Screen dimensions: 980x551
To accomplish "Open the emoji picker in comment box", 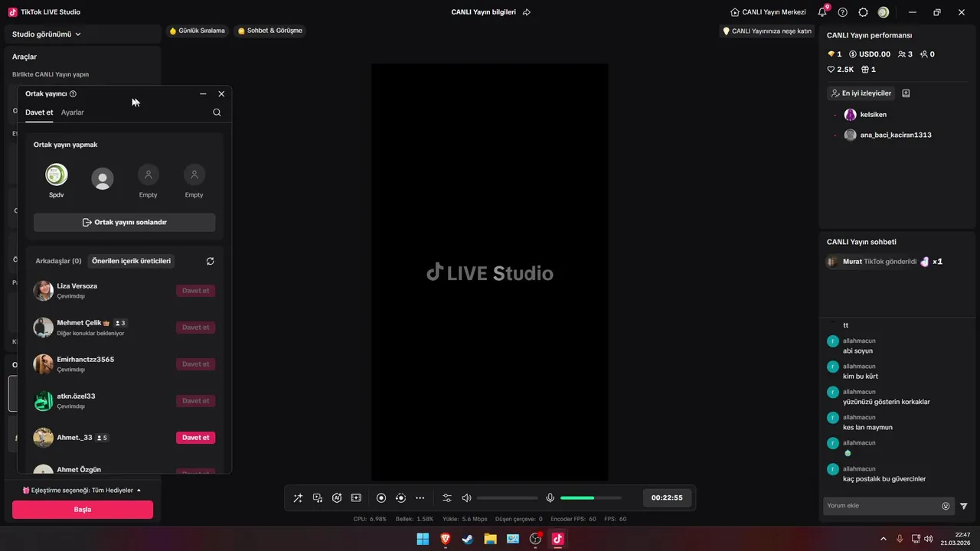I will (946, 506).
